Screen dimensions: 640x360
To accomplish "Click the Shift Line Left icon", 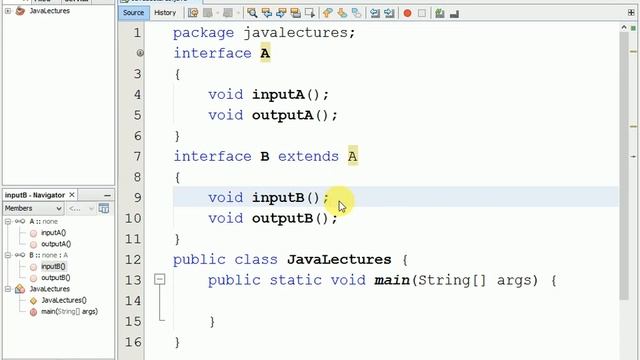I will point(375,13).
